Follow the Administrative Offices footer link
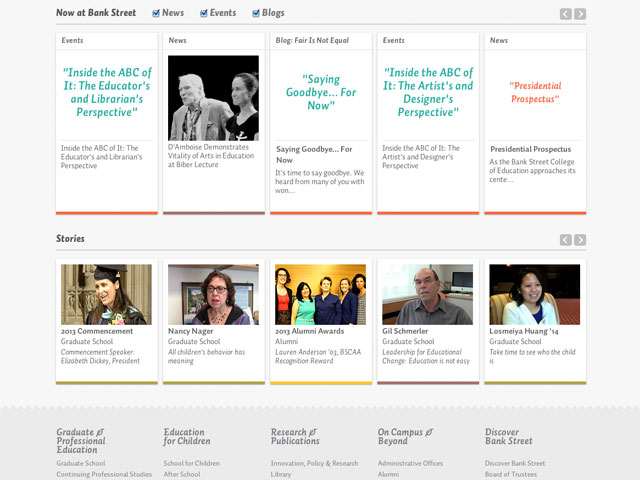640x480 pixels. pyautogui.click(x=410, y=463)
